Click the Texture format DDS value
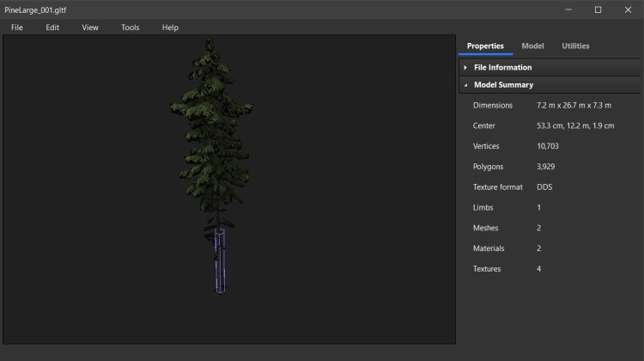The width and height of the screenshot is (644, 361). click(x=544, y=187)
